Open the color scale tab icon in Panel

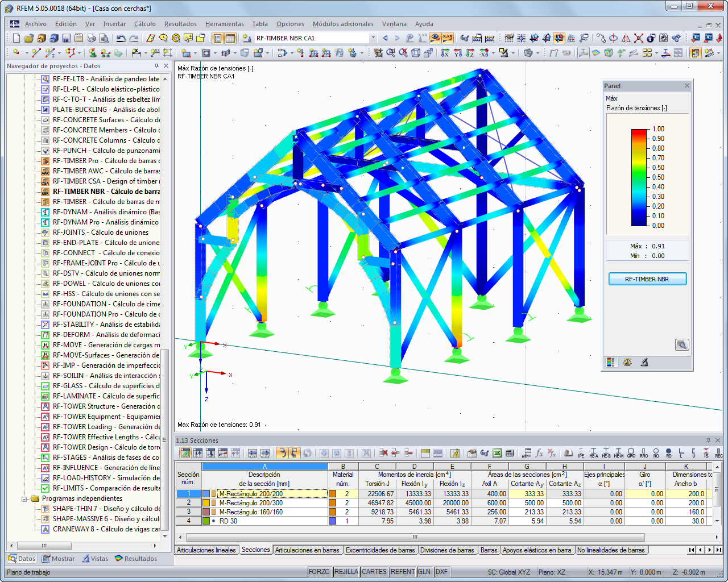(x=611, y=362)
